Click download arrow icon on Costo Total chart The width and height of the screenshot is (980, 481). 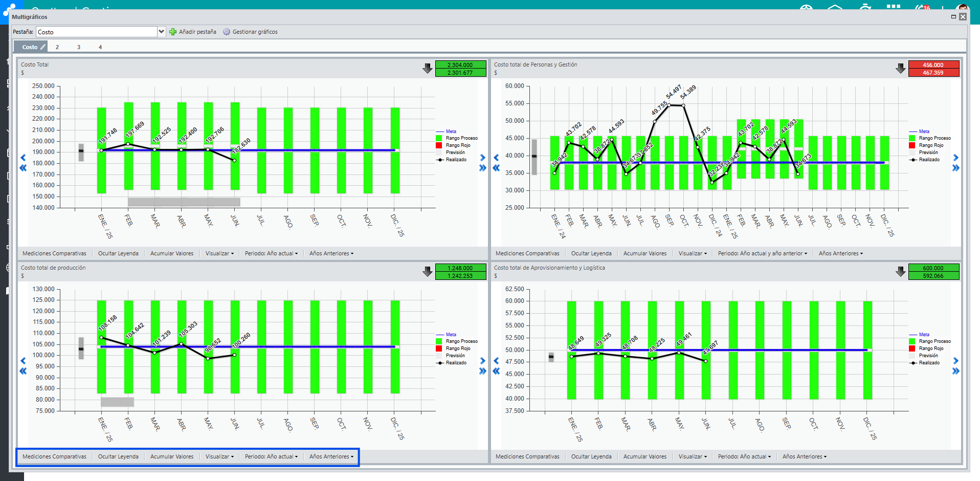(428, 69)
